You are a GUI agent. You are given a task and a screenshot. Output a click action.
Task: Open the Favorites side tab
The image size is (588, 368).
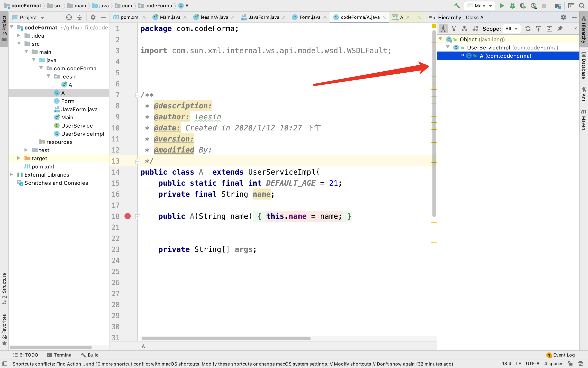(x=4, y=330)
